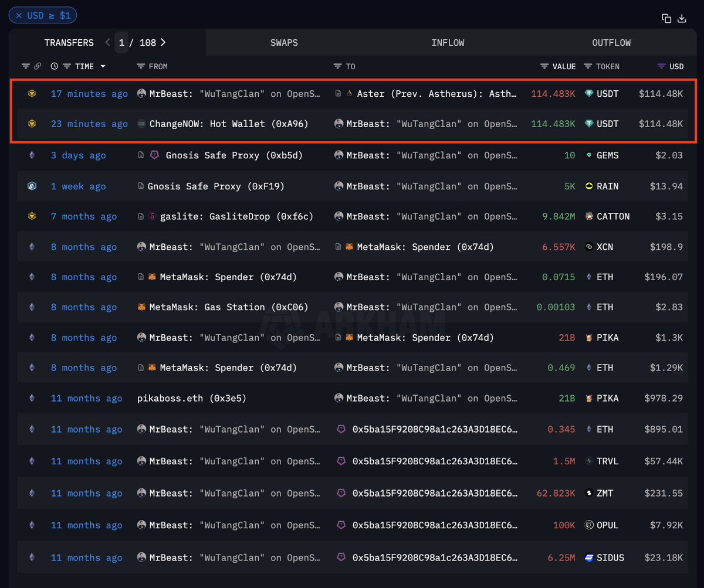Open the pikaboss.eth (0x3e5) address
This screenshot has width=704, height=588.
point(191,398)
